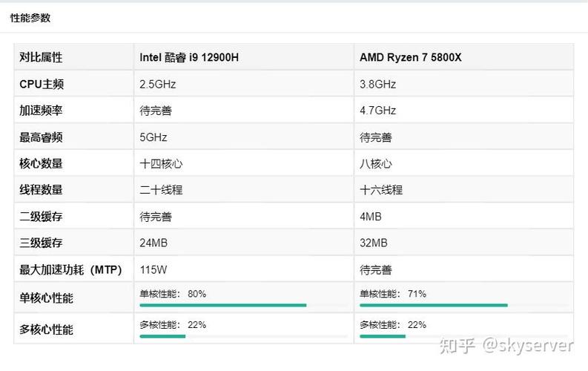Click the 十六线程 thread count cell
This screenshot has height=371, width=588.
(381, 190)
